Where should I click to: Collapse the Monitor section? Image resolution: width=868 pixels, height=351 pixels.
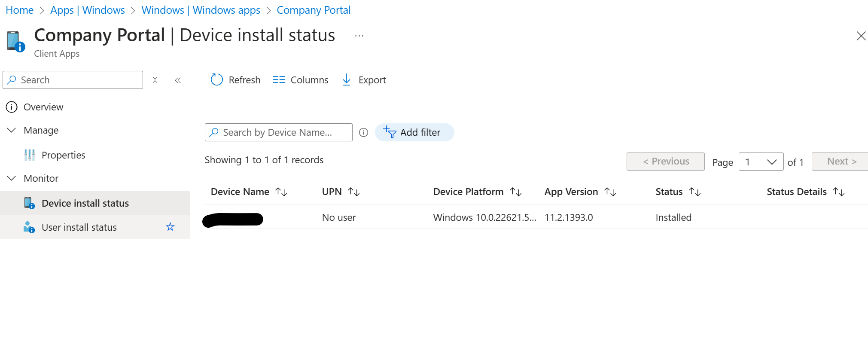[12, 178]
